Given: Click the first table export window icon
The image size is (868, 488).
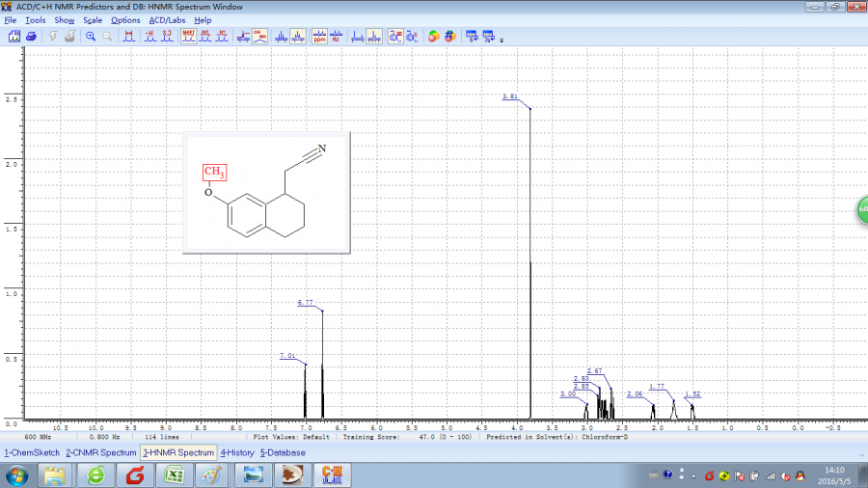Looking at the screenshot, I should [x=472, y=37].
